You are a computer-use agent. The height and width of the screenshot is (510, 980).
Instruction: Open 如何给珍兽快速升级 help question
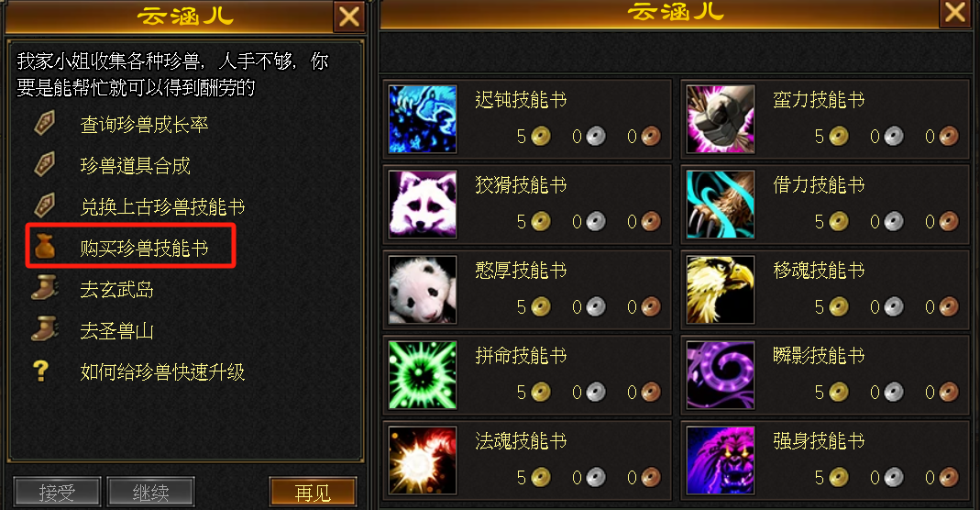coord(162,371)
